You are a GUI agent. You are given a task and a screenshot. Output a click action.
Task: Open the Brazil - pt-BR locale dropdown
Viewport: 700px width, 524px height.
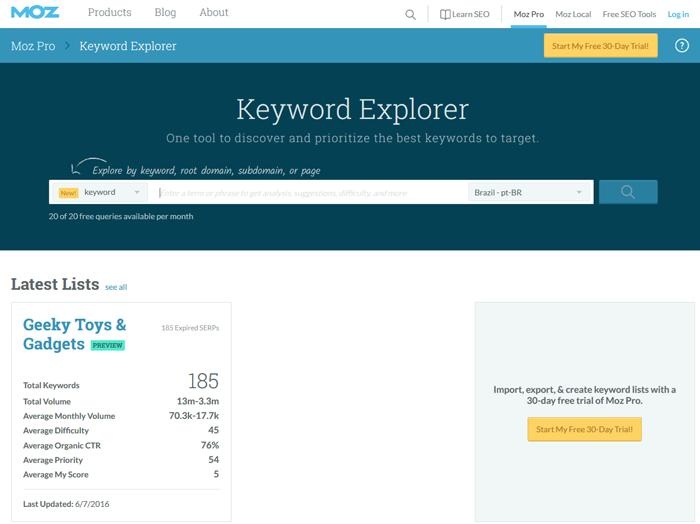coord(529,192)
